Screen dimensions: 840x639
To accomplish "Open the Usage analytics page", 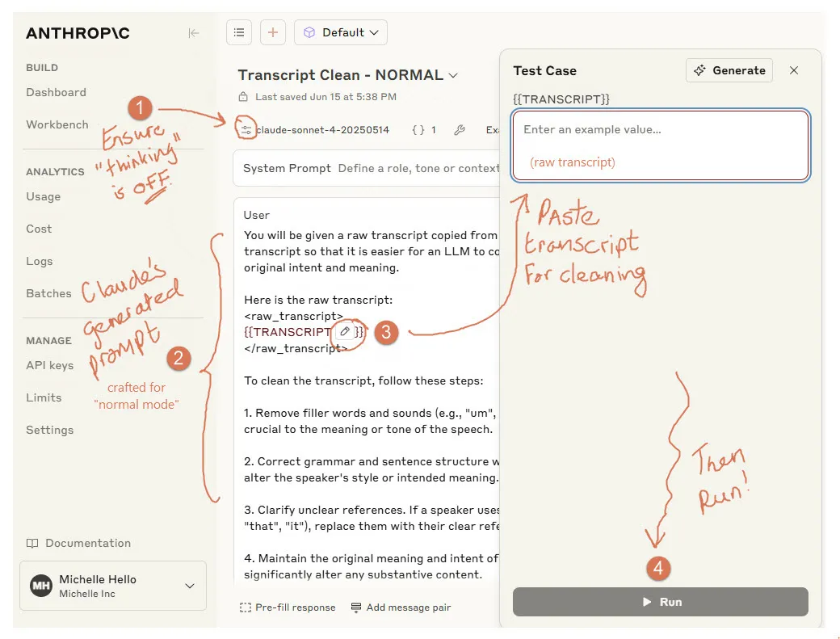I will (44, 196).
